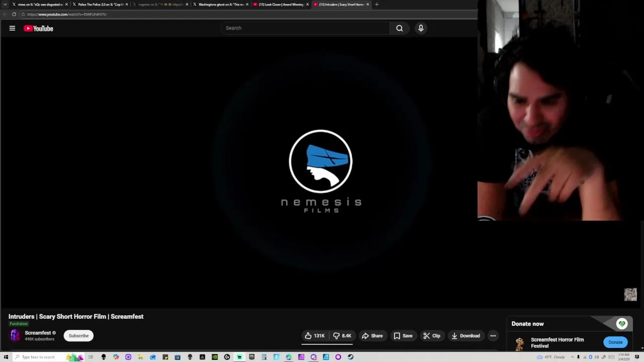Image resolution: width=644 pixels, height=362 pixels.
Task: Switch to 'Look Closer | Award Winning' tab
Action: coord(280,5)
